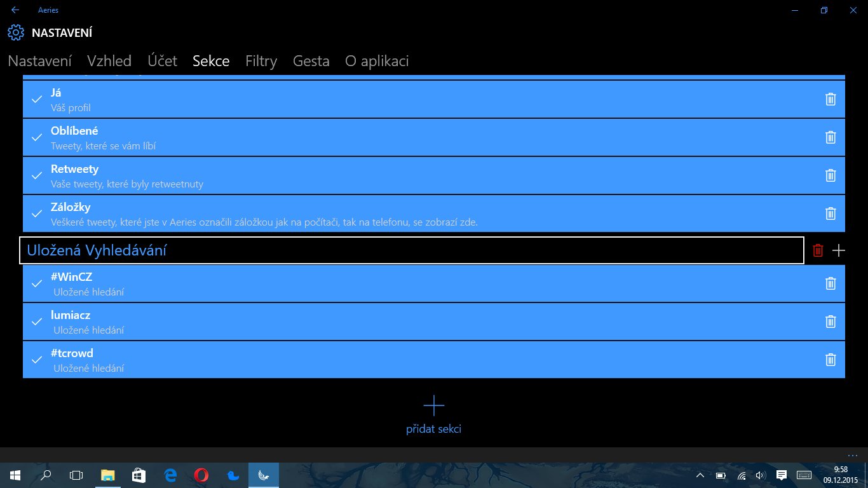
Task: Select the Sekce tab
Action: 211,61
